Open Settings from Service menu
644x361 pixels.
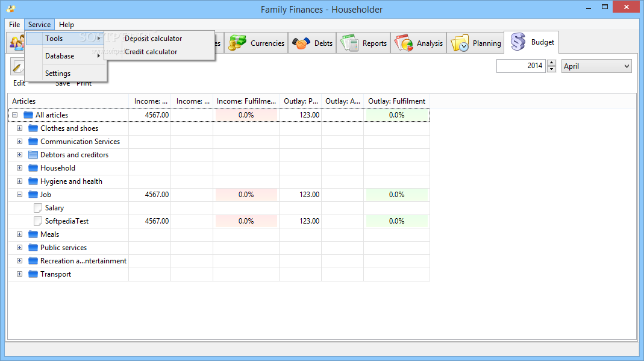click(64, 74)
